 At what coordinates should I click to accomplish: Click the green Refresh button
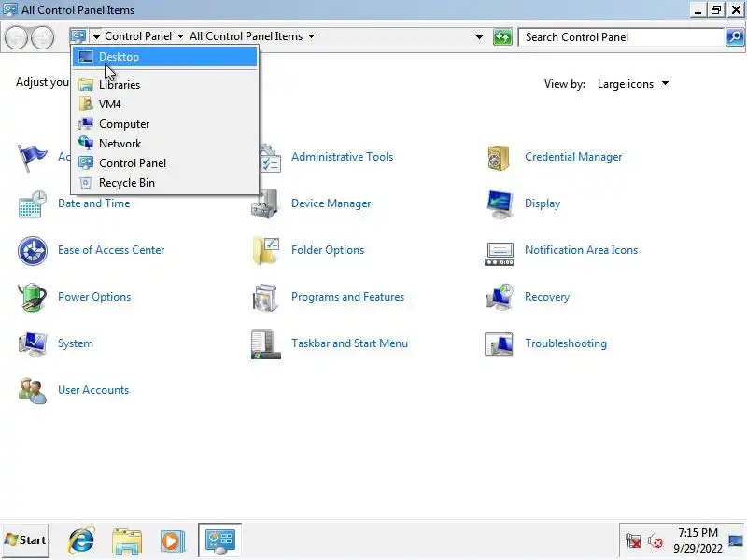502,37
